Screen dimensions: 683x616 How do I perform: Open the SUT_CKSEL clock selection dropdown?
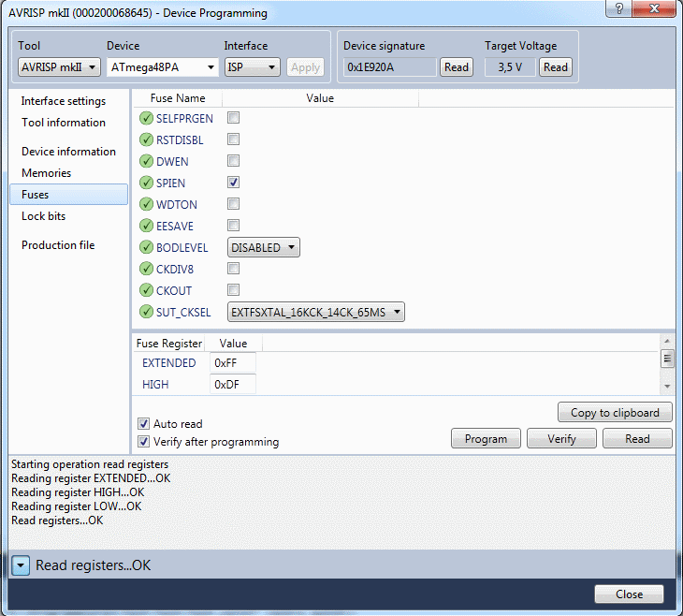click(316, 312)
